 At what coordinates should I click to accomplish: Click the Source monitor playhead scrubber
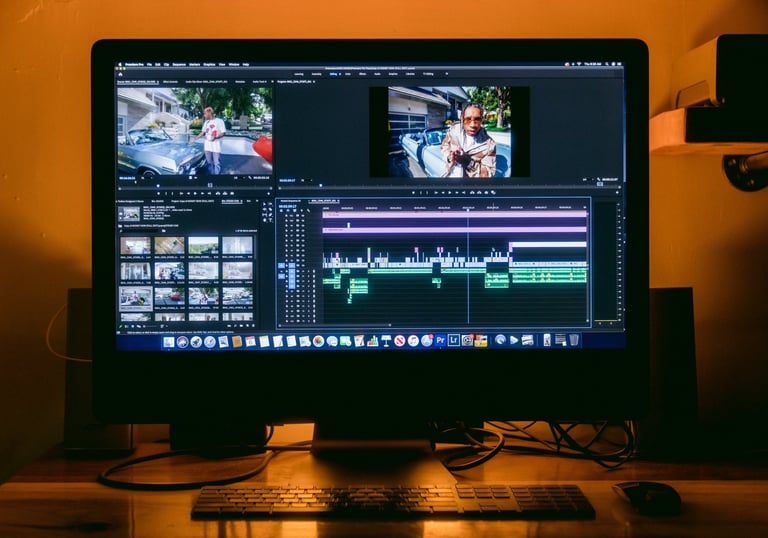158,186
